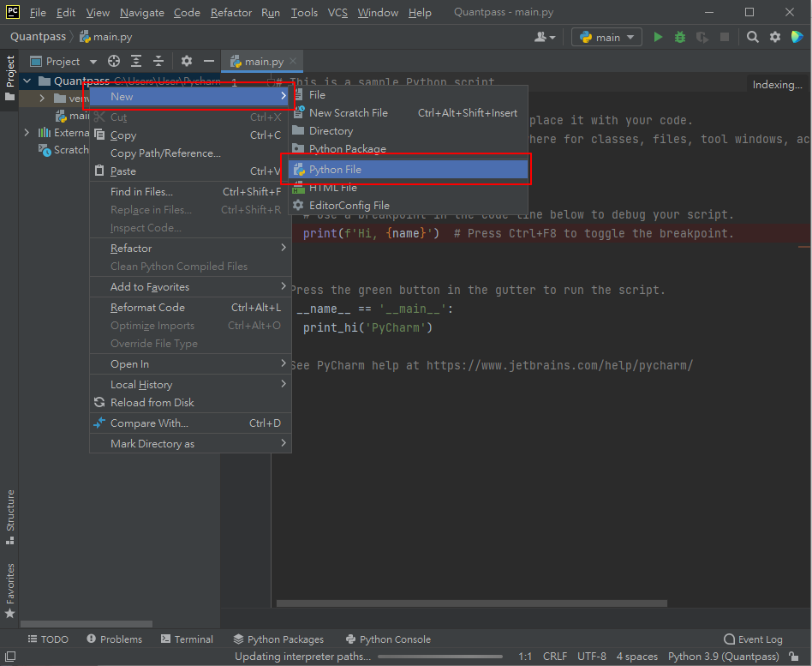Choose EditorConfig File from submenu
The height and width of the screenshot is (666, 812).
408,205
